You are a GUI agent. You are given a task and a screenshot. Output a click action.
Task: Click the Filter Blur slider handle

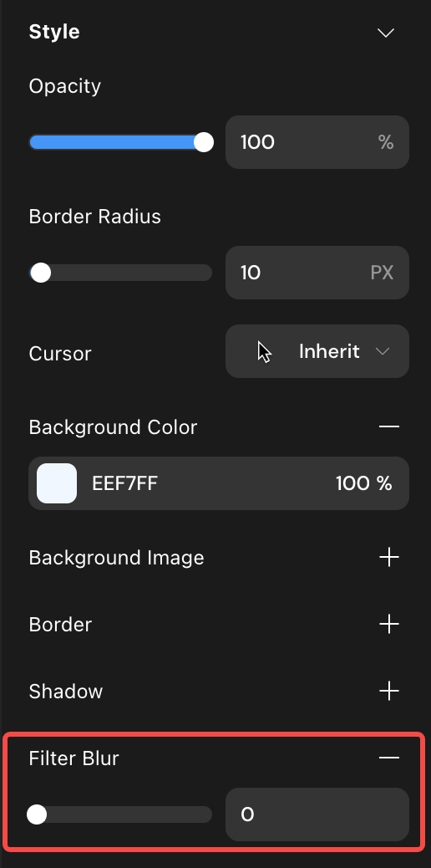37,814
